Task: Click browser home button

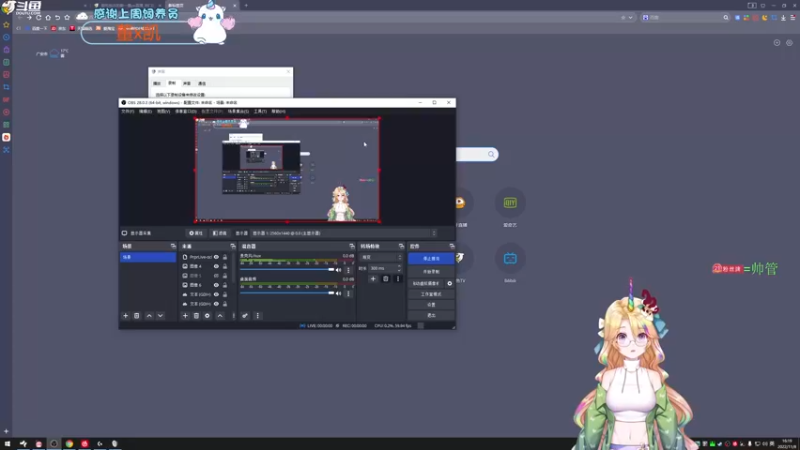Action: pos(48,17)
